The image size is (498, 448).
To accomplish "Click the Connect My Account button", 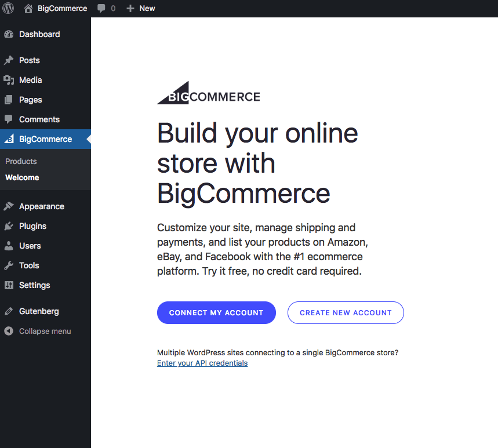I will (x=216, y=312).
